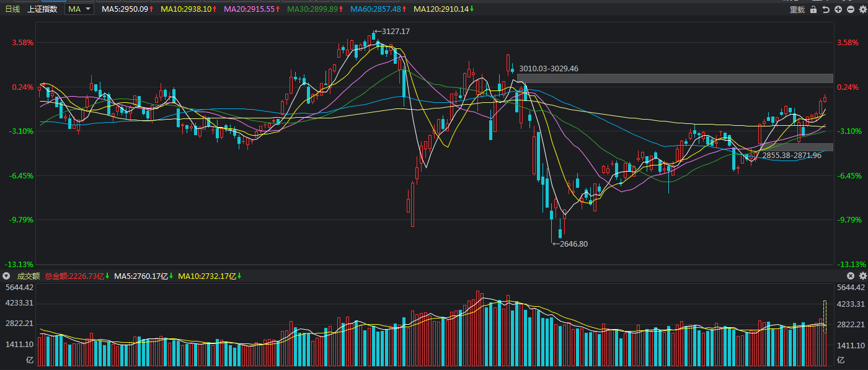Click the lock icon in chart toolbar
Image resolution: width=868 pixels, height=370 pixels.
click(x=813, y=9)
